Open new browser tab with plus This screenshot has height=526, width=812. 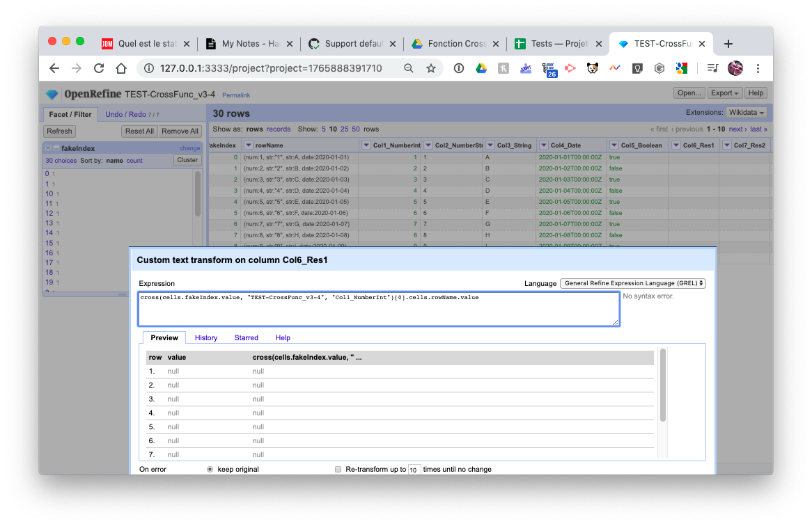[x=728, y=44]
